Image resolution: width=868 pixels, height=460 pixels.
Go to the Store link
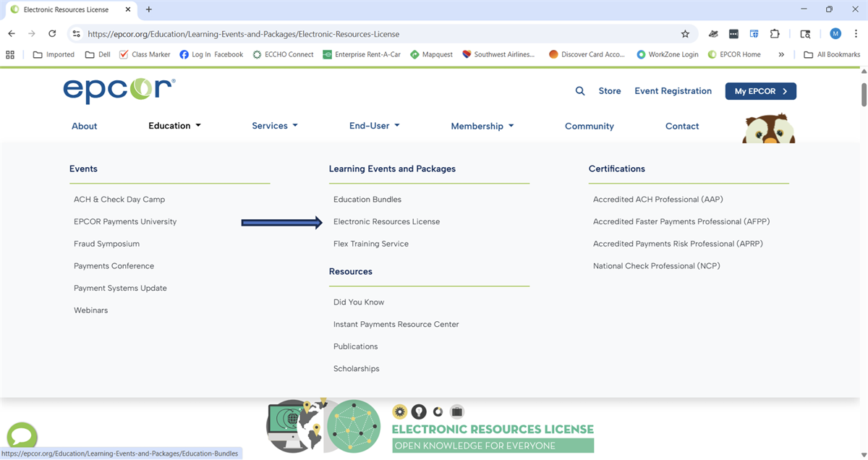click(610, 91)
